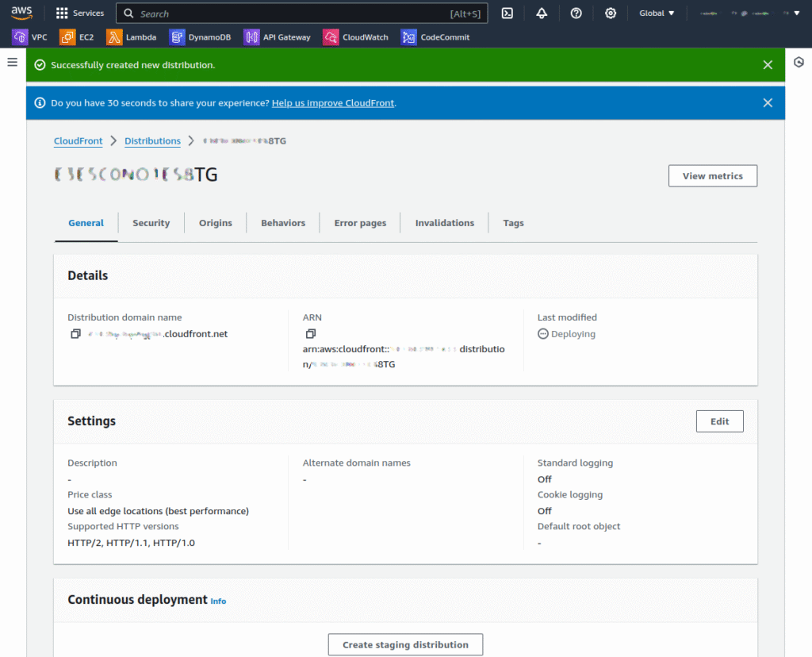This screenshot has width=812, height=657.
Task: Click the price class value text
Action: (158, 512)
